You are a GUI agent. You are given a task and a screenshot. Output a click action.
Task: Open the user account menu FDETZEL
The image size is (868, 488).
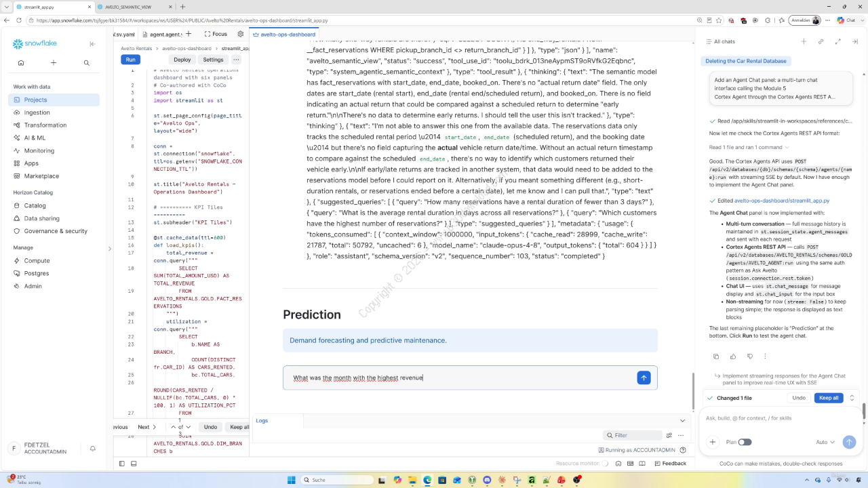45,449
